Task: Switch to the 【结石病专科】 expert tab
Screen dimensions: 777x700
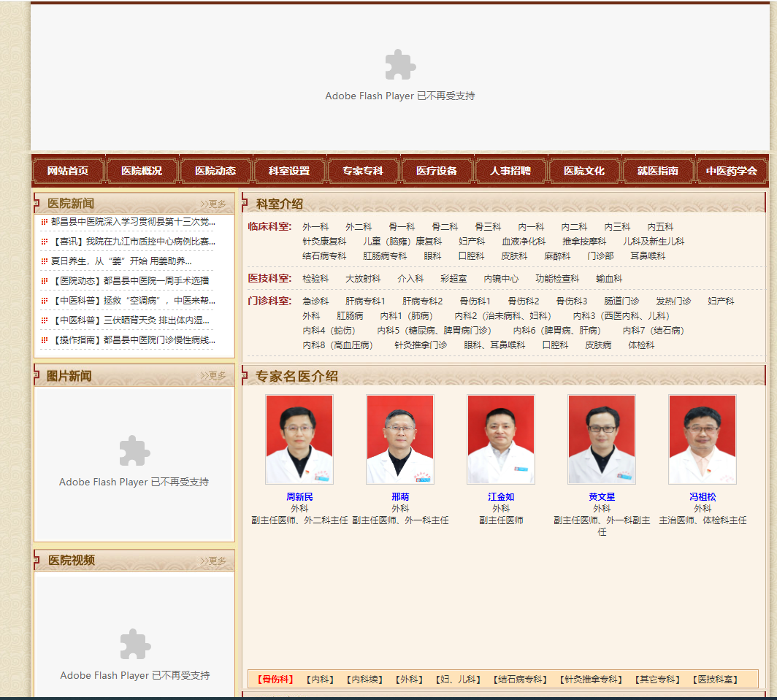Action: click(520, 679)
